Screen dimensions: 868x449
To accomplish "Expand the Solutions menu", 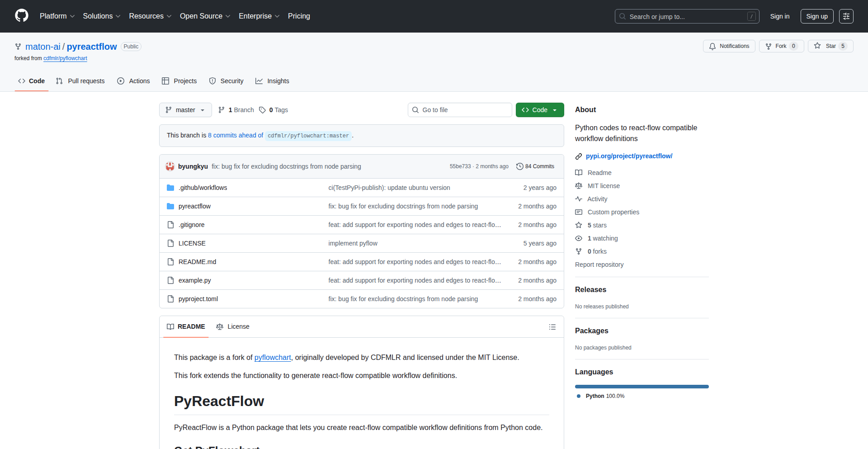I will 102,16.
